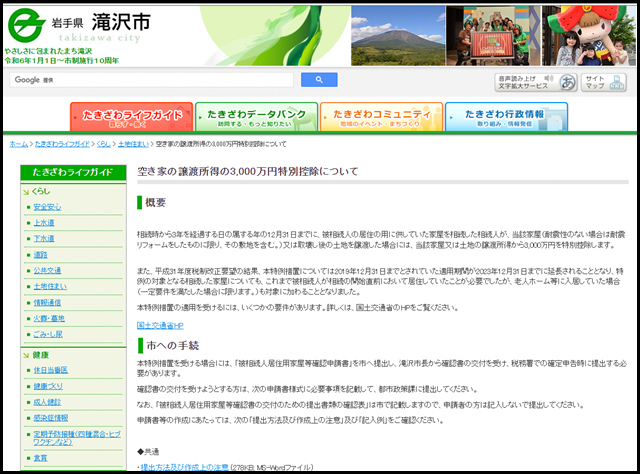Open 安全安心 in the sidebar
Viewport: 640px width, 474px height.
47,207
